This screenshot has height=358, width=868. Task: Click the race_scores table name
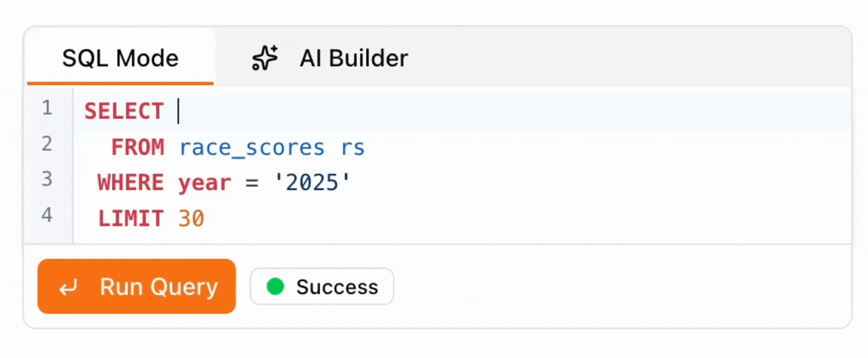click(x=252, y=148)
